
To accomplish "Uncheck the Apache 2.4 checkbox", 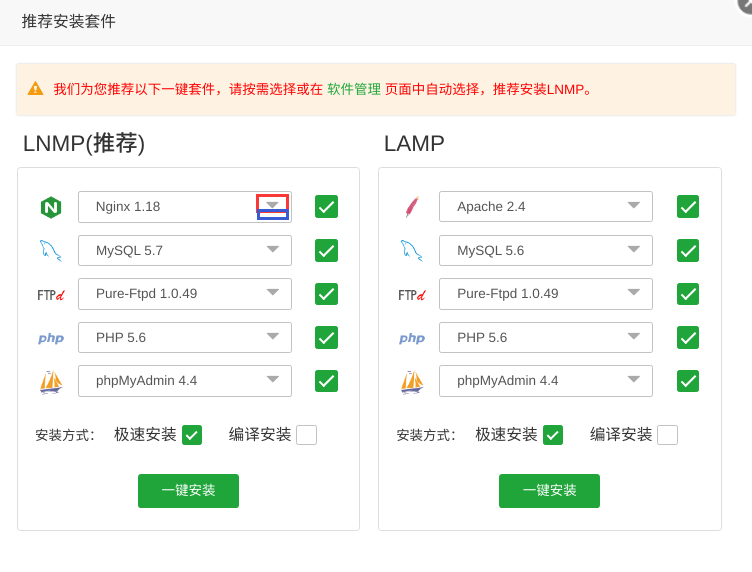I will pyautogui.click(x=688, y=207).
